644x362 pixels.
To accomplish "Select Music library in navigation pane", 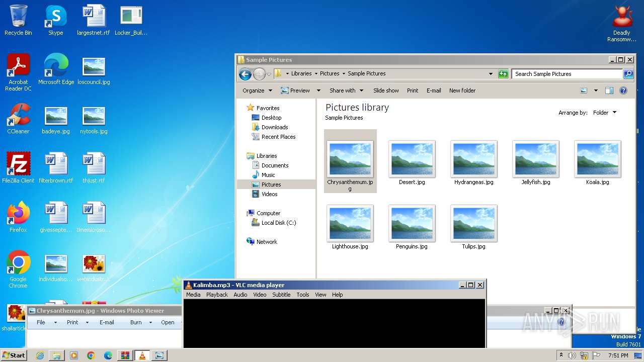I will 268,175.
